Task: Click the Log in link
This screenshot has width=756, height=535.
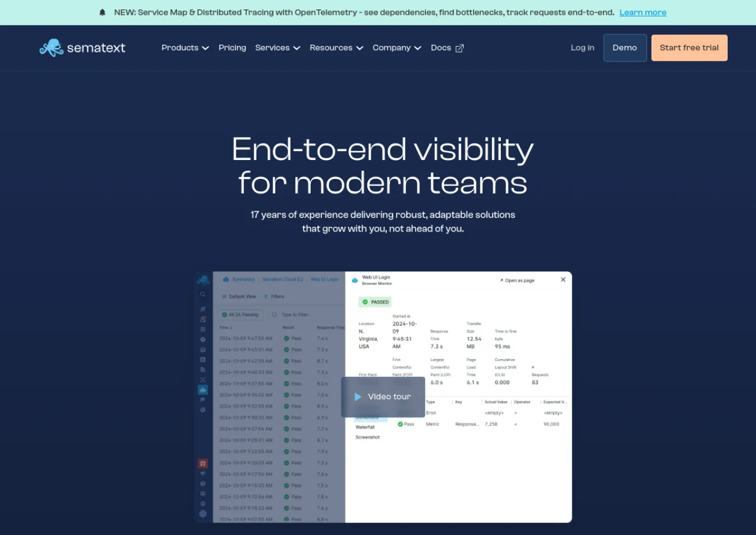Action: (x=582, y=48)
